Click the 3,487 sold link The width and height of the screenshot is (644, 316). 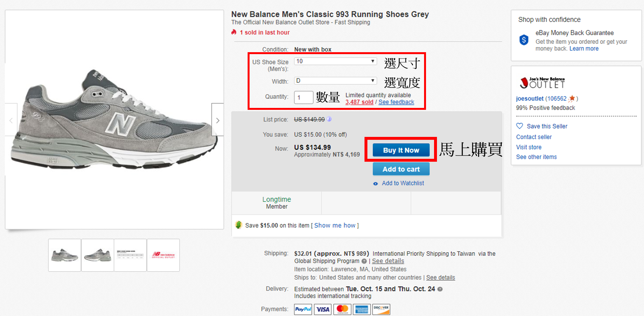click(359, 102)
